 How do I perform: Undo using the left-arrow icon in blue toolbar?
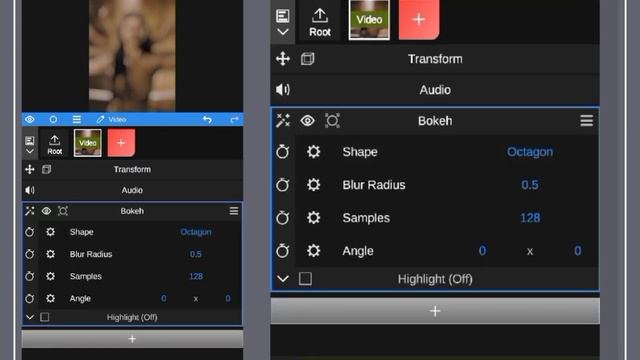(207, 119)
